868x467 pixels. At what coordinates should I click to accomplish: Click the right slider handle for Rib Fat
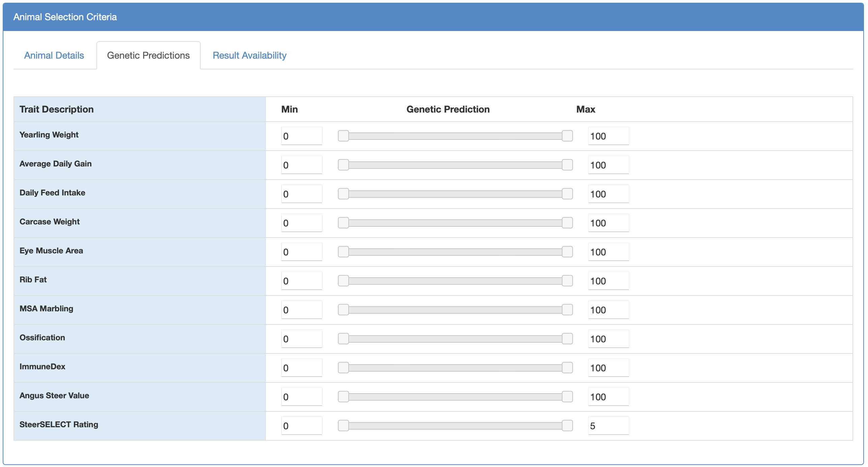tap(567, 281)
